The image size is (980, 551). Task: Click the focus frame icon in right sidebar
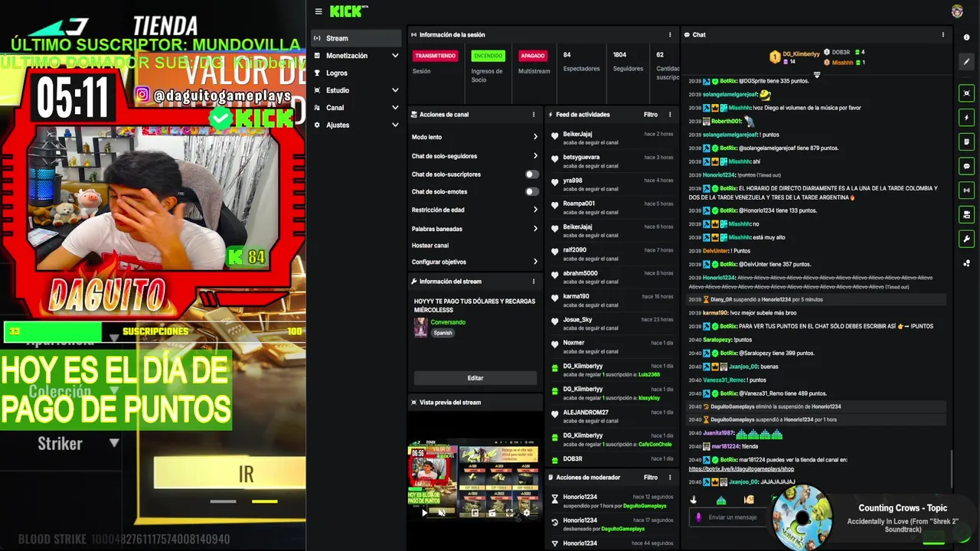[966, 93]
